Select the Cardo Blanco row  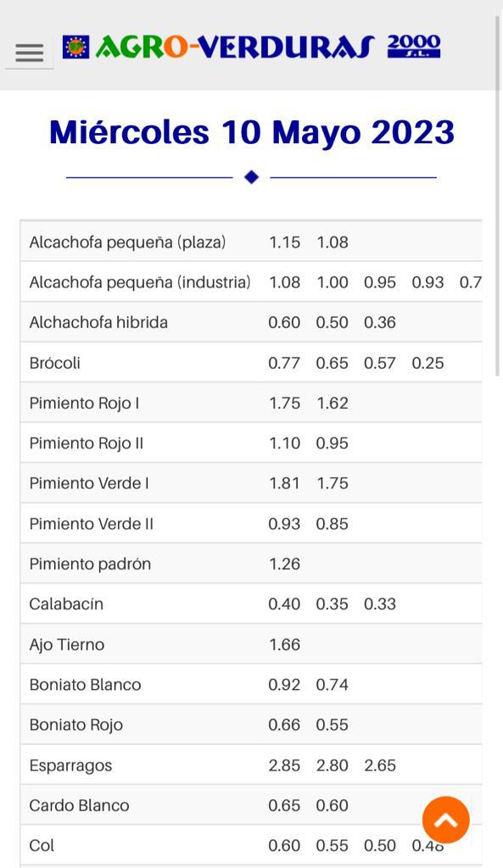tap(251, 805)
